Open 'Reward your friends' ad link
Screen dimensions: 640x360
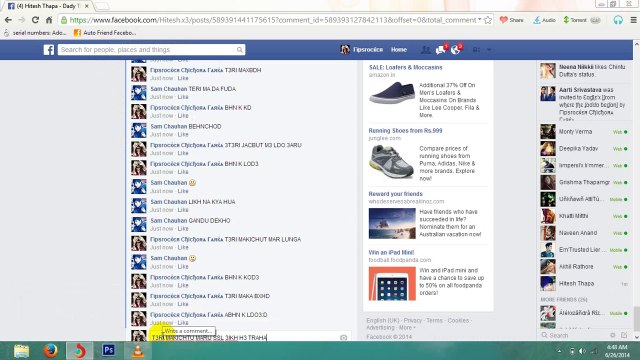[x=396, y=194]
